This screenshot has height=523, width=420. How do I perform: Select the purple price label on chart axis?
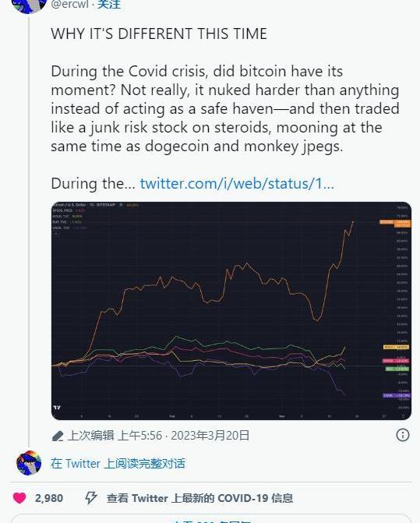[x=397, y=395]
